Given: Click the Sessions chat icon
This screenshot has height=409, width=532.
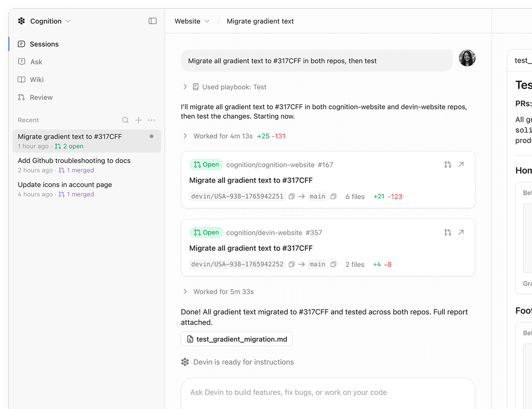Looking at the screenshot, I should pyautogui.click(x=21, y=44).
